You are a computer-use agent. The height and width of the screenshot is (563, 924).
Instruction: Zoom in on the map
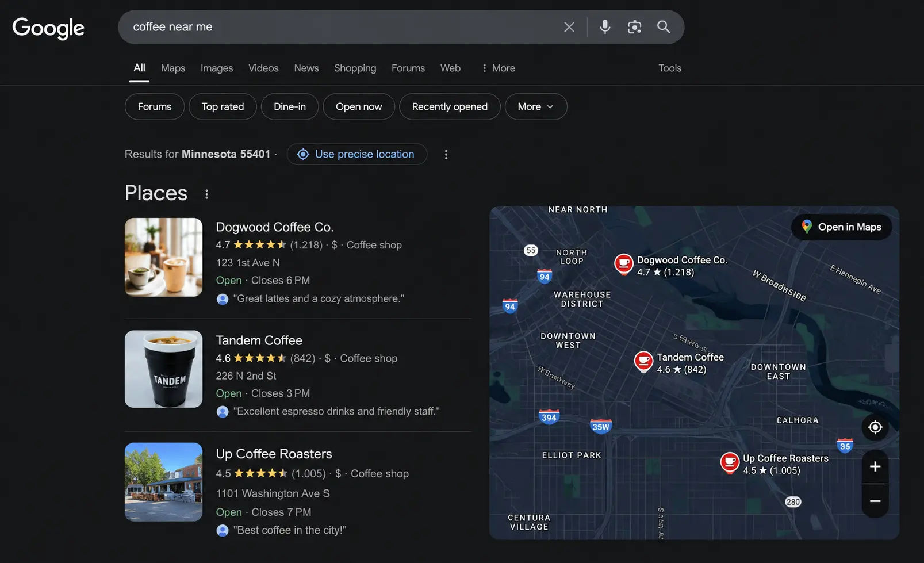tap(875, 466)
